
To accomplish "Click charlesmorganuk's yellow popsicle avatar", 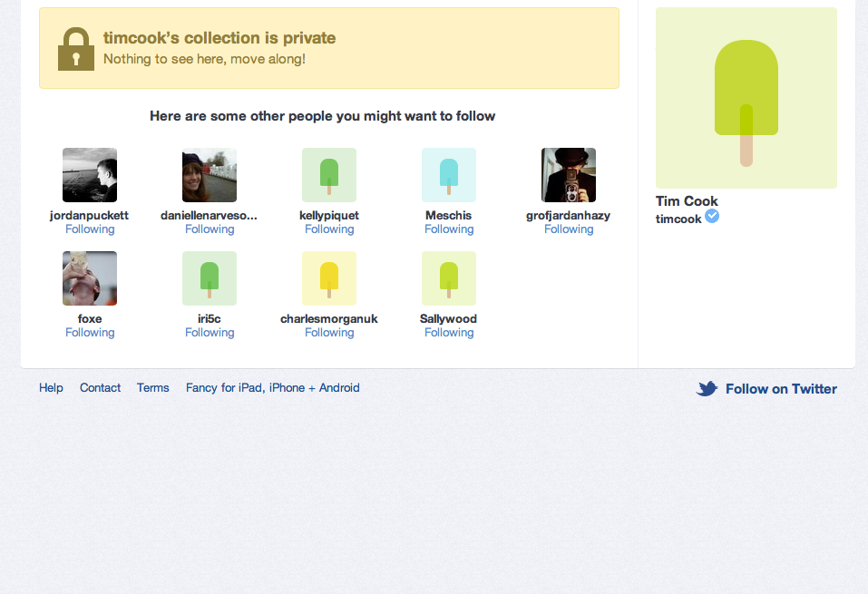I will [329, 278].
